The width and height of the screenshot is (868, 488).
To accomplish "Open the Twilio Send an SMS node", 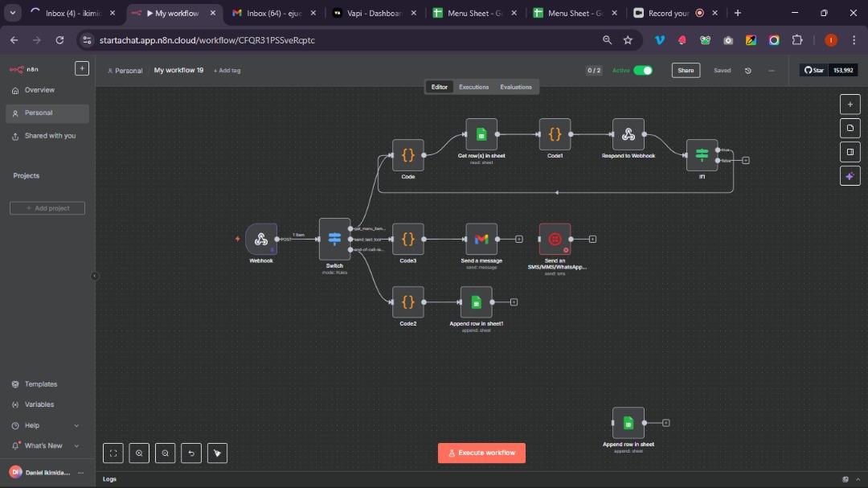I will click(x=555, y=240).
